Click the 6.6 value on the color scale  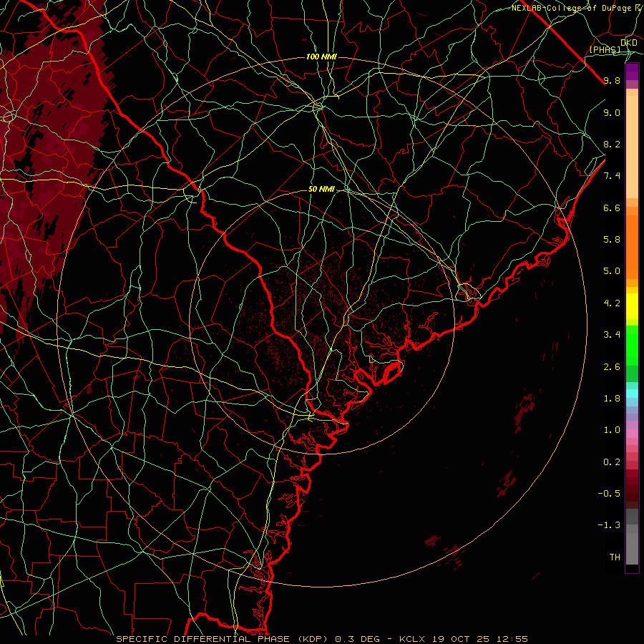click(612, 208)
